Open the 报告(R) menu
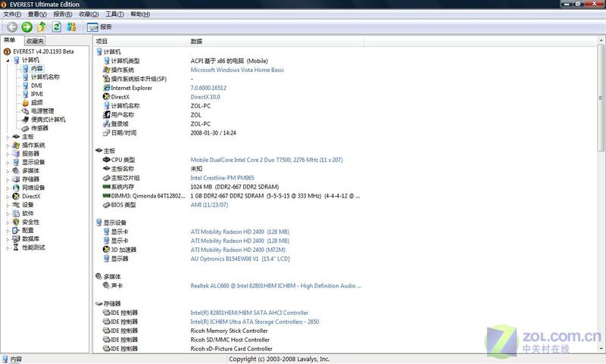Viewport: 606px width, 364px height. pos(63,14)
